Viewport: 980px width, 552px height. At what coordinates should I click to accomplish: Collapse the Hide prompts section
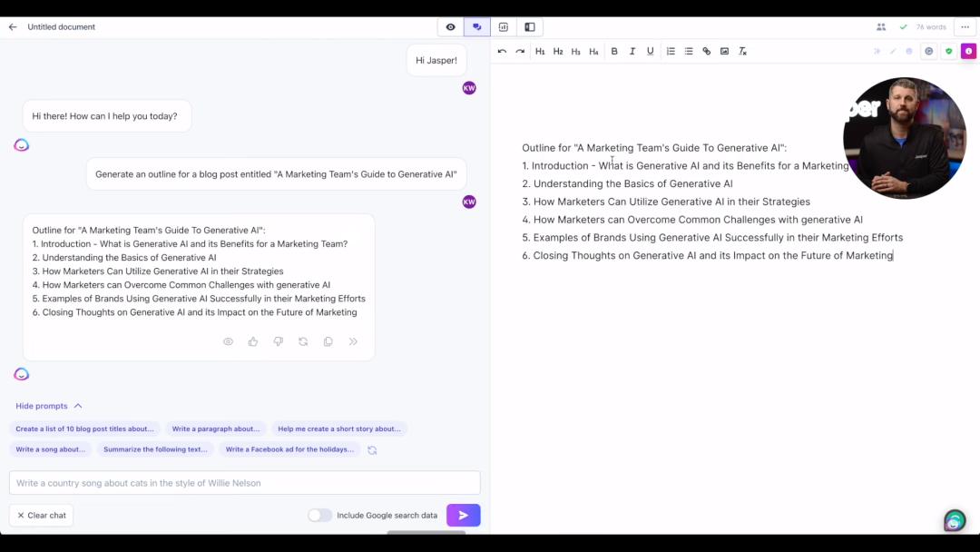coord(49,406)
